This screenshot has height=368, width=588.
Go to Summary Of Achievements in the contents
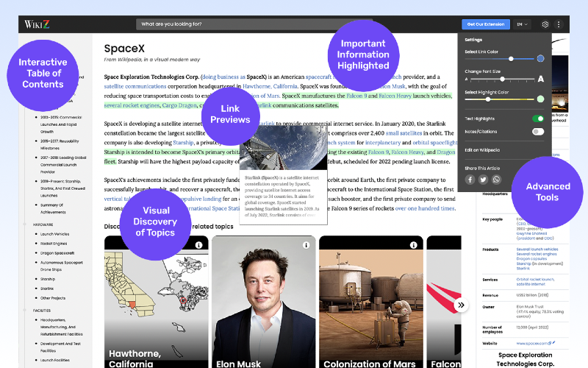click(53, 209)
